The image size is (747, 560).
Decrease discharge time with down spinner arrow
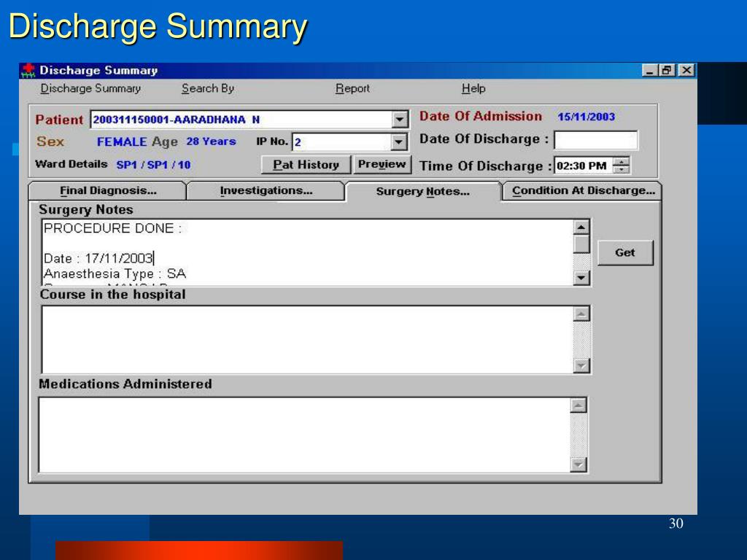coord(622,170)
